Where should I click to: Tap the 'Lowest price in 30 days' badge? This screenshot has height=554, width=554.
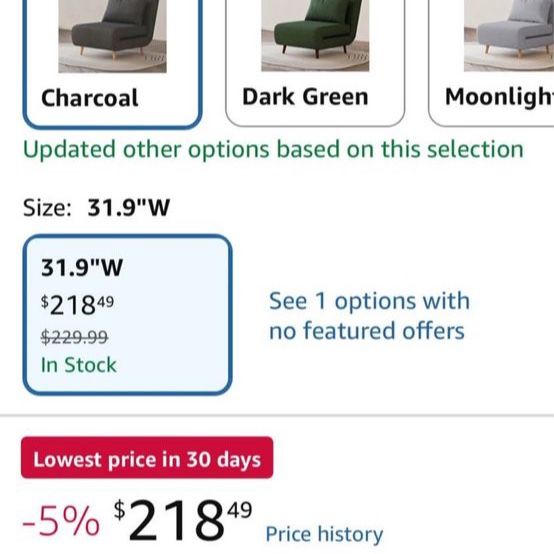147,458
